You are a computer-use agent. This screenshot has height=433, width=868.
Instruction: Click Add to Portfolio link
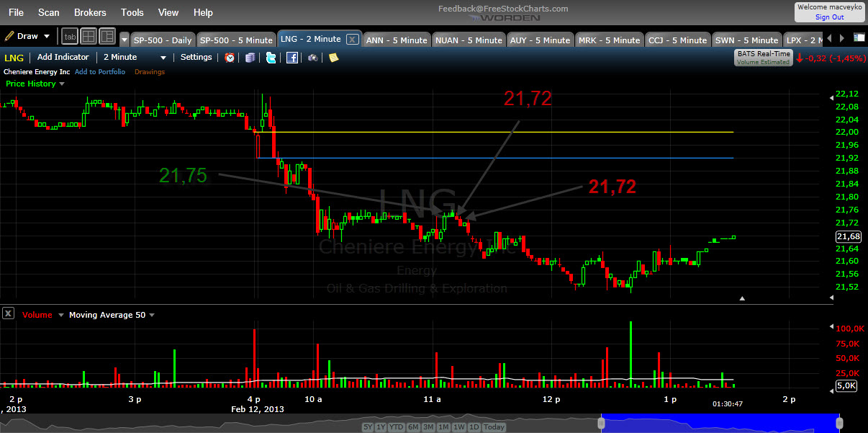click(100, 72)
